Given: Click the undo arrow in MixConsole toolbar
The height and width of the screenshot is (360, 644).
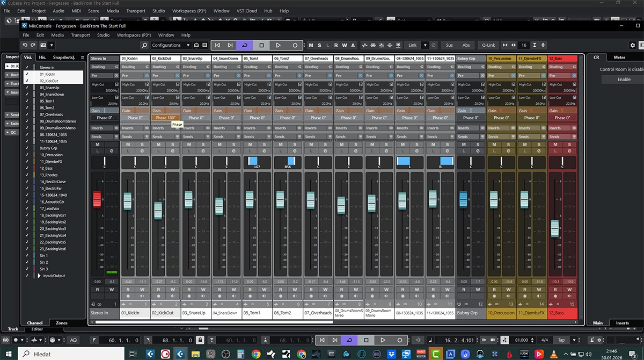Looking at the screenshot, I should click(25, 45).
